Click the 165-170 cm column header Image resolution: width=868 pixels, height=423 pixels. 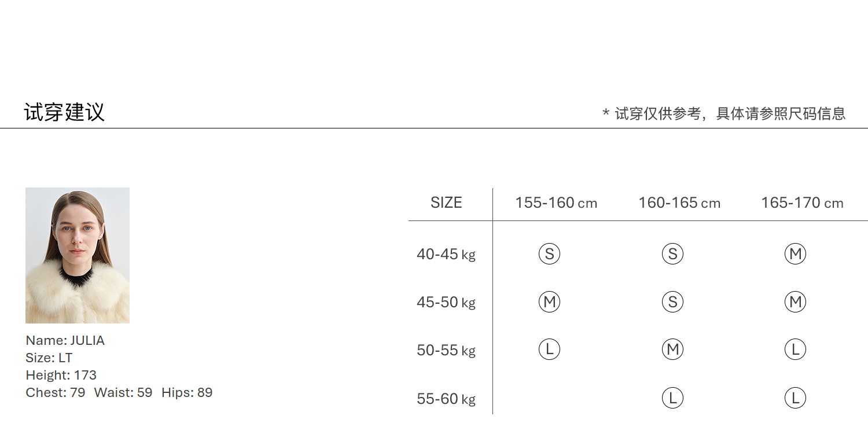pos(802,203)
